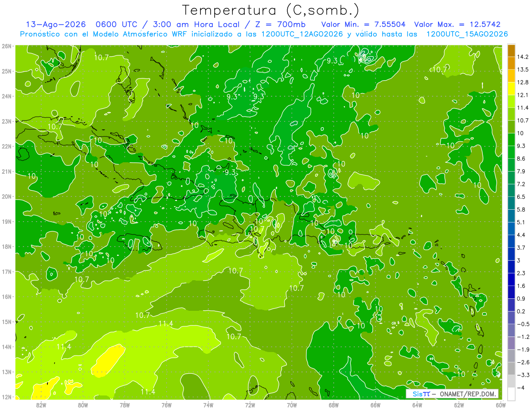Click the 22N latitude label
This screenshot has height=411, width=532.
(x=7, y=146)
